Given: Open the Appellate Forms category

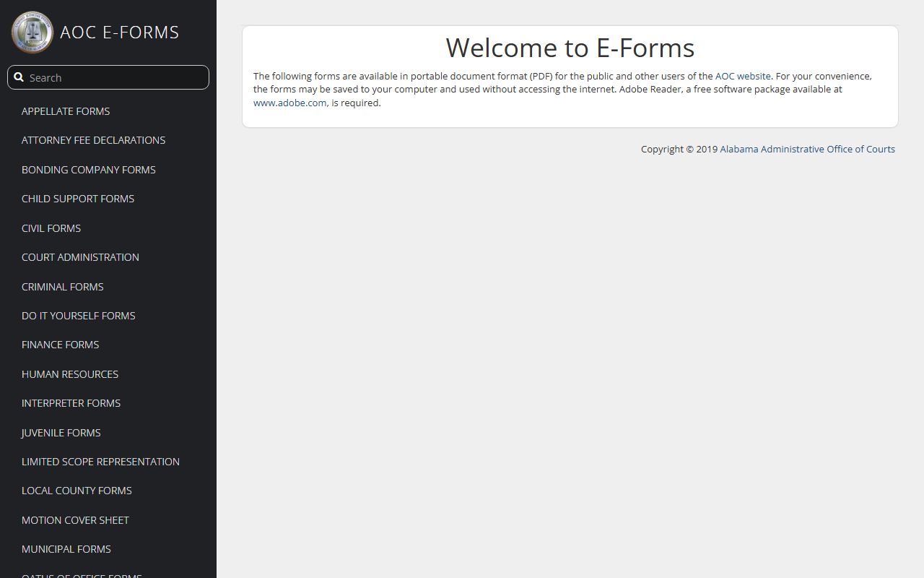Looking at the screenshot, I should (66, 111).
